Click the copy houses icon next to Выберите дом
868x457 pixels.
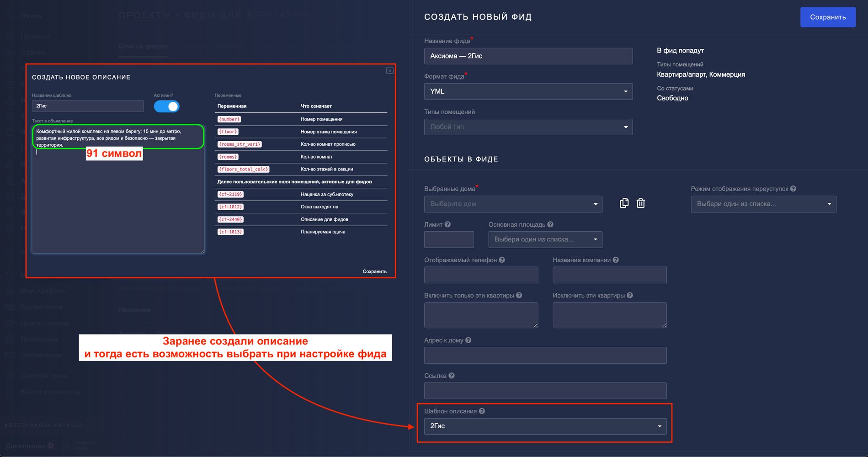click(624, 203)
